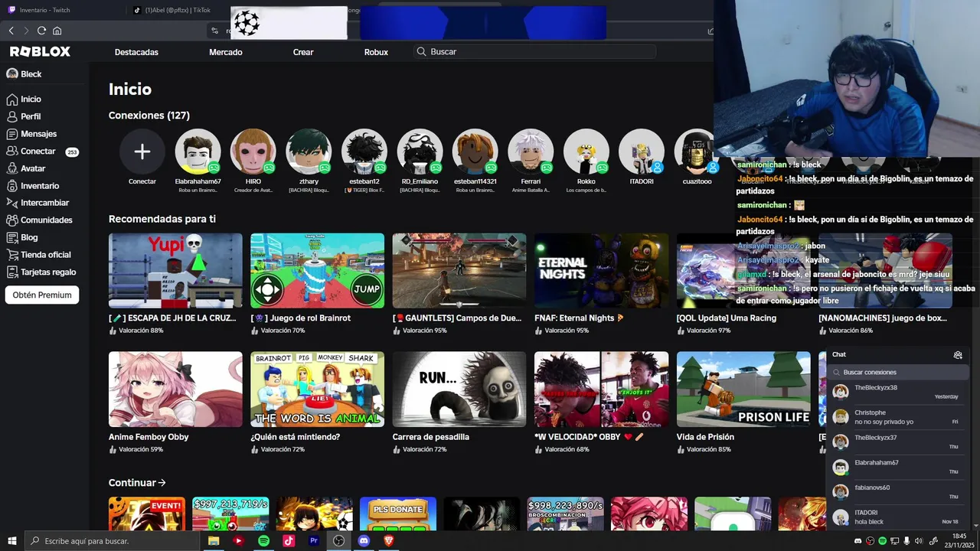Open the Continuar section link

pos(137,483)
